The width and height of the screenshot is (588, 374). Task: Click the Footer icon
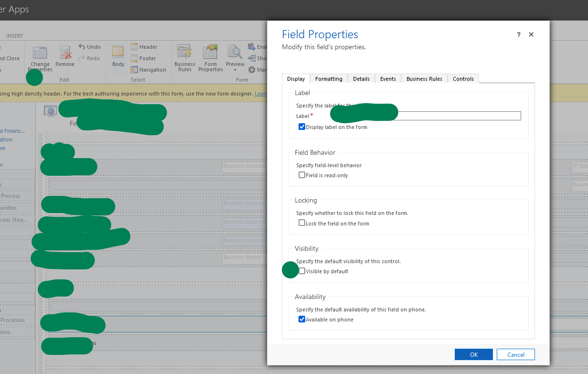143,58
